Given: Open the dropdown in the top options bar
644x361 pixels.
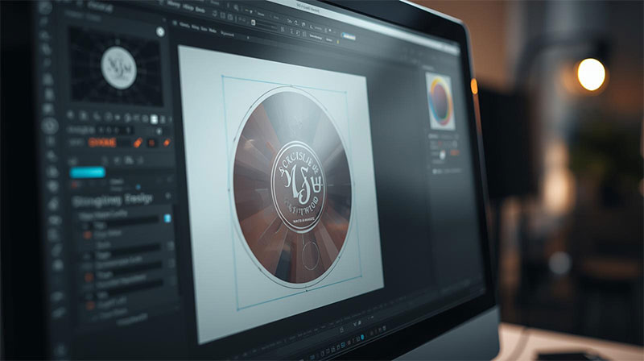Looking at the screenshot, I should click(248, 36).
